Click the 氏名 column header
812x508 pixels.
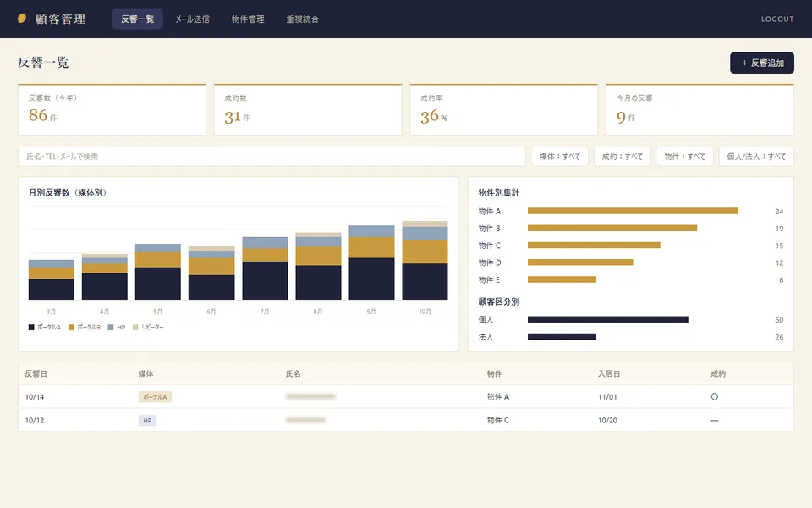click(x=294, y=373)
